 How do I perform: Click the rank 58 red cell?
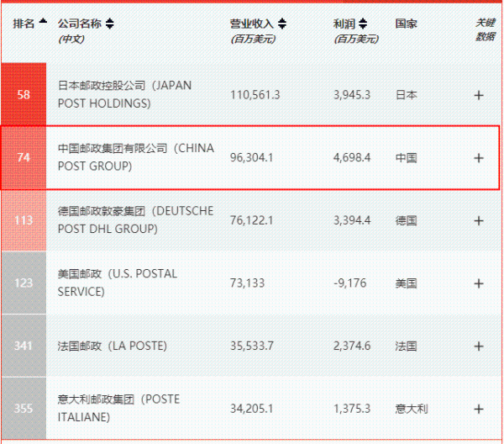point(24,95)
